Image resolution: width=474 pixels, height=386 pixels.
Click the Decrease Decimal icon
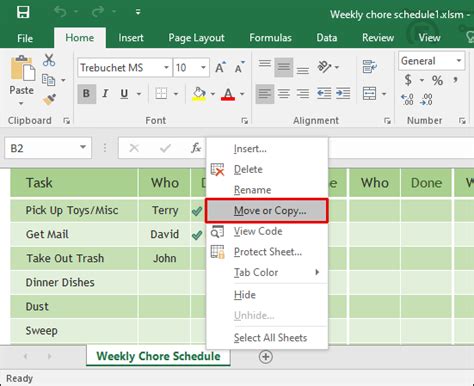(426, 99)
